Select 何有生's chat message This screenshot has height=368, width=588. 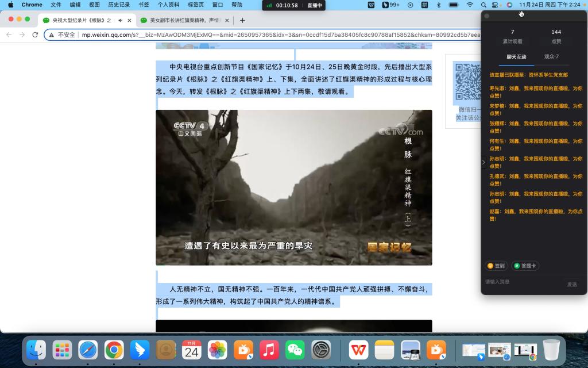click(536, 144)
